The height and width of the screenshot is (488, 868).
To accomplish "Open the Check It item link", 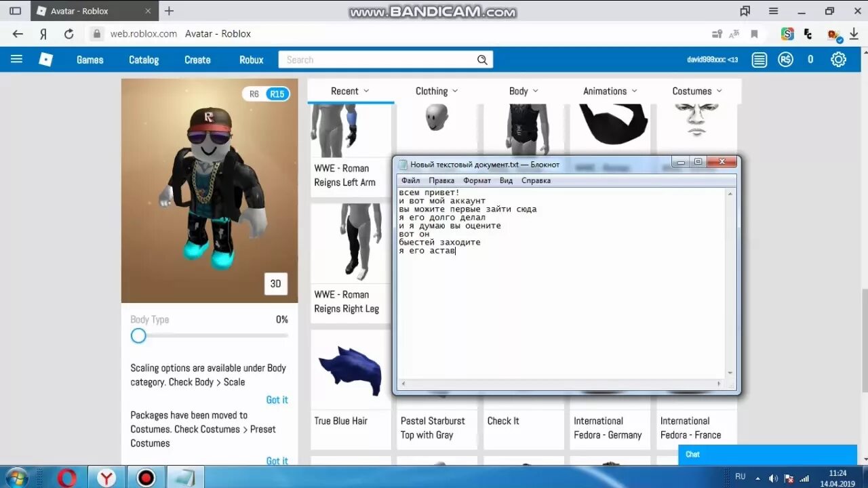I will coord(503,421).
